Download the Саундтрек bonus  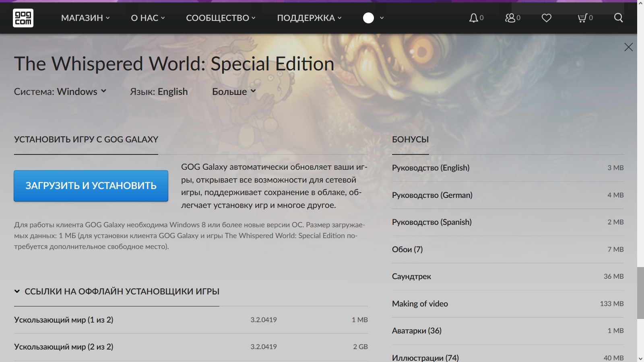(x=412, y=276)
